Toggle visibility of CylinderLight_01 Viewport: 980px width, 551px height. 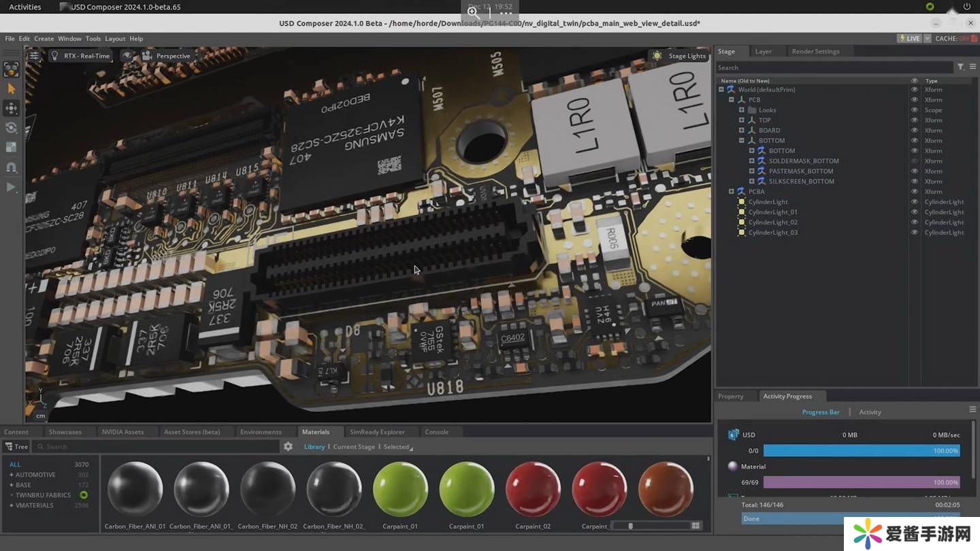pos(914,212)
